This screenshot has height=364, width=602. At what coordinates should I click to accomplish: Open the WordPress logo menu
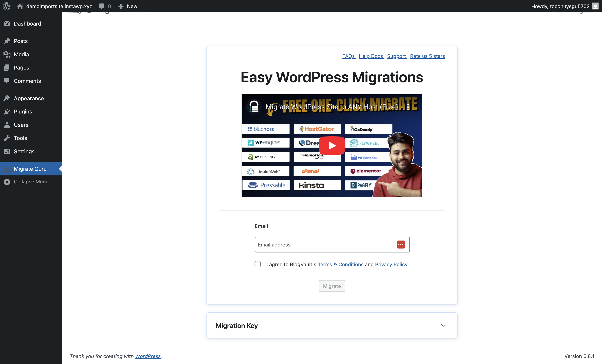(x=7, y=6)
